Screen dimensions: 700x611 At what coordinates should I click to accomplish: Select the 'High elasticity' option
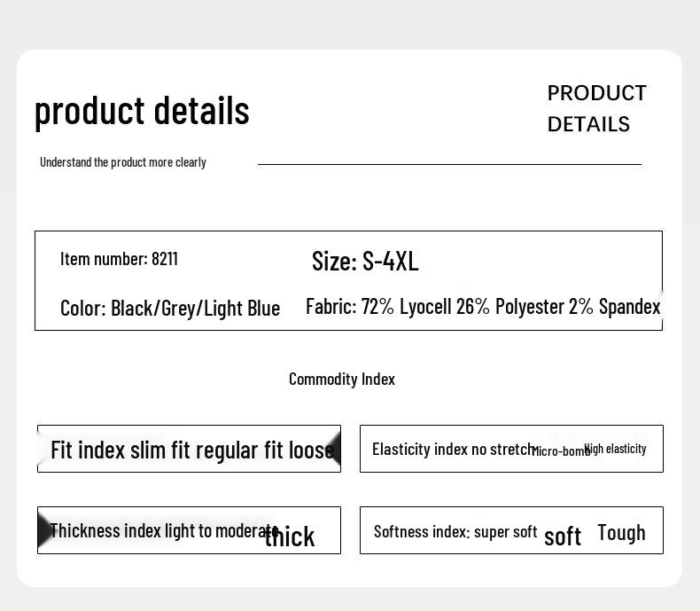click(x=616, y=449)
